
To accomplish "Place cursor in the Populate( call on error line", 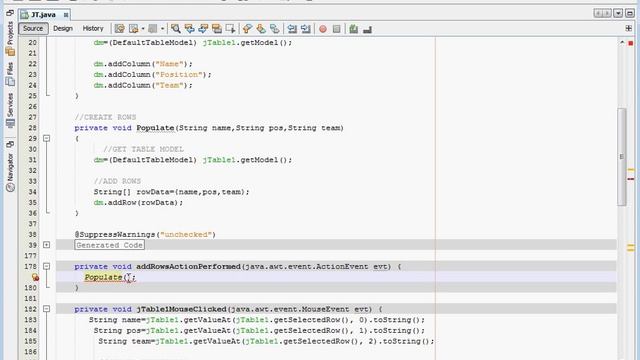I will tap(110, 277).
